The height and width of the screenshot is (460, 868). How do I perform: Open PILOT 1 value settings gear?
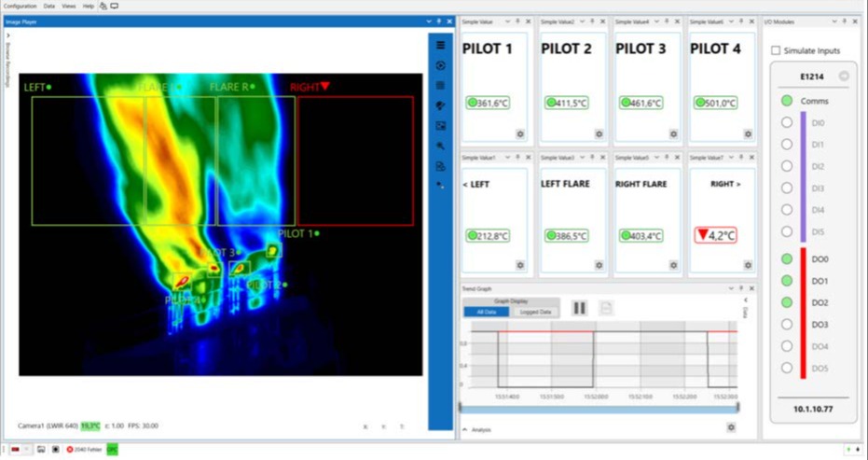pyautogui.click(x=520, y=134)
